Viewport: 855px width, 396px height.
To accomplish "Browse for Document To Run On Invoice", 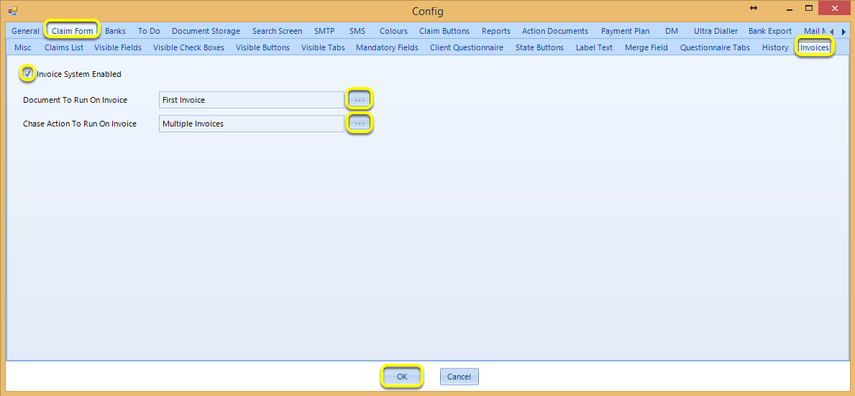I will (359, 100).
